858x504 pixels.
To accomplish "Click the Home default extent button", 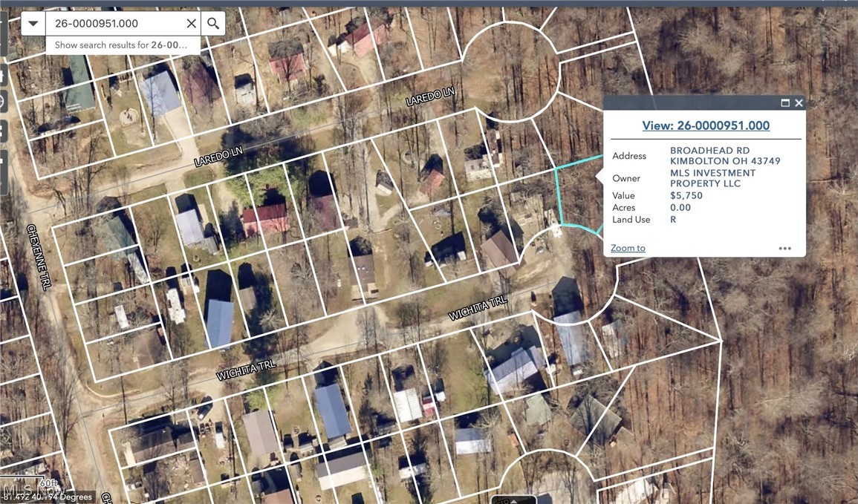I will point(2,74).
